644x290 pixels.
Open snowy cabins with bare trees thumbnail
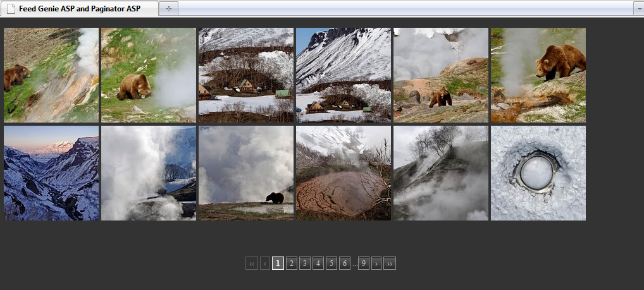246,75
